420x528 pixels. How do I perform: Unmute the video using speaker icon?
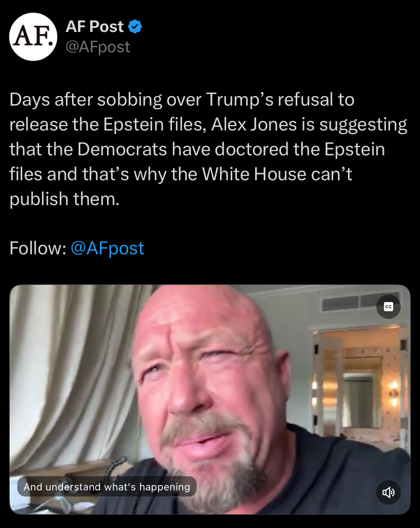[x=389, y=492]
